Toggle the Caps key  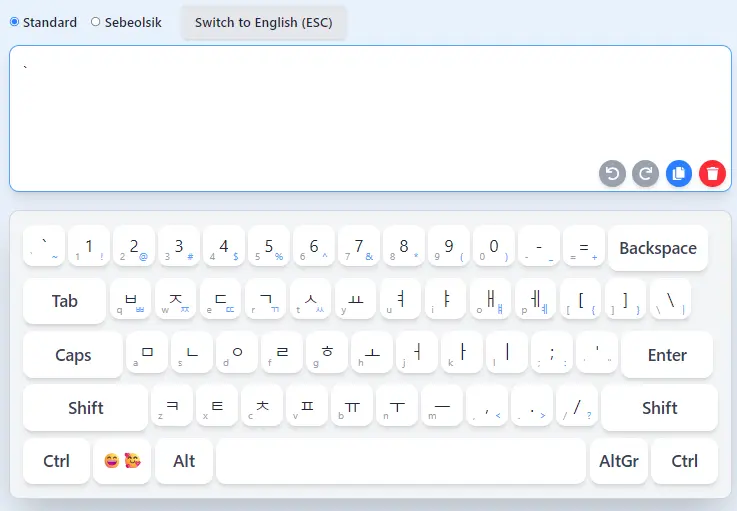click(73, 355)
